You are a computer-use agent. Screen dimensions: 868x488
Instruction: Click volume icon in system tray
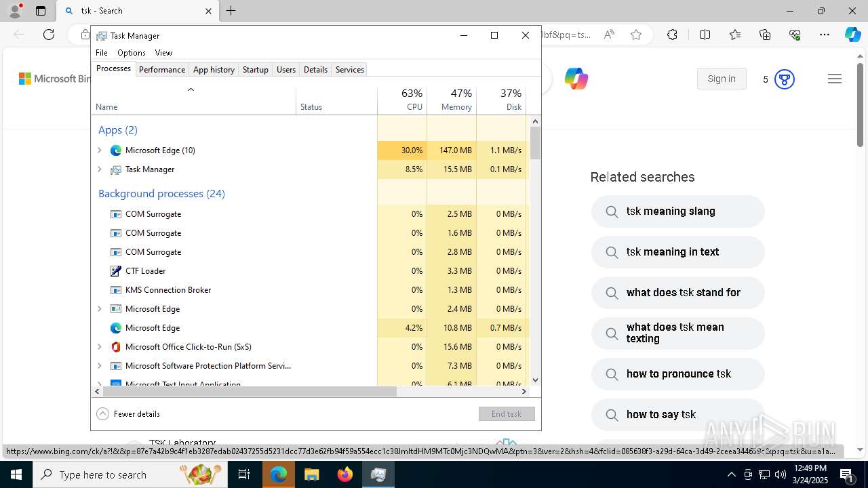coord(781,474)
